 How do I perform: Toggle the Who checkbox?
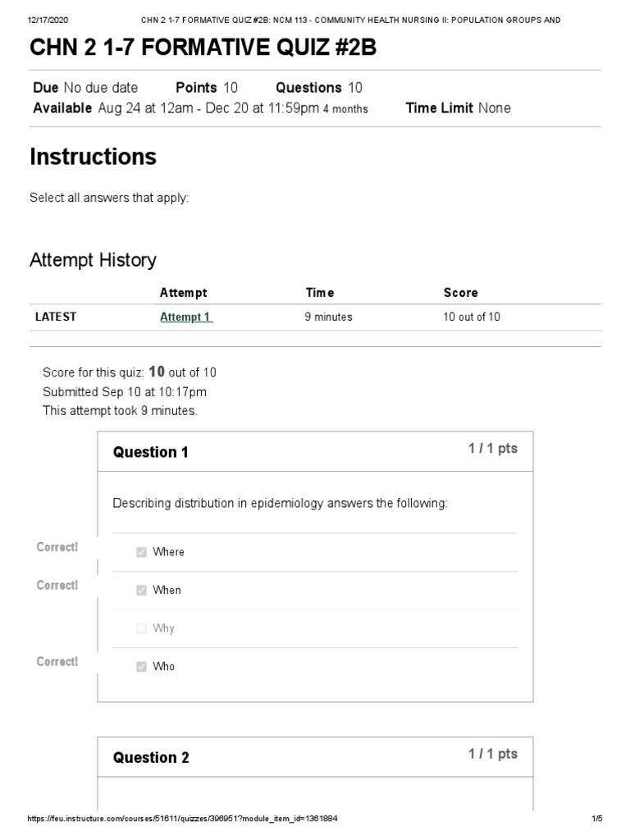tap(141, 666)
